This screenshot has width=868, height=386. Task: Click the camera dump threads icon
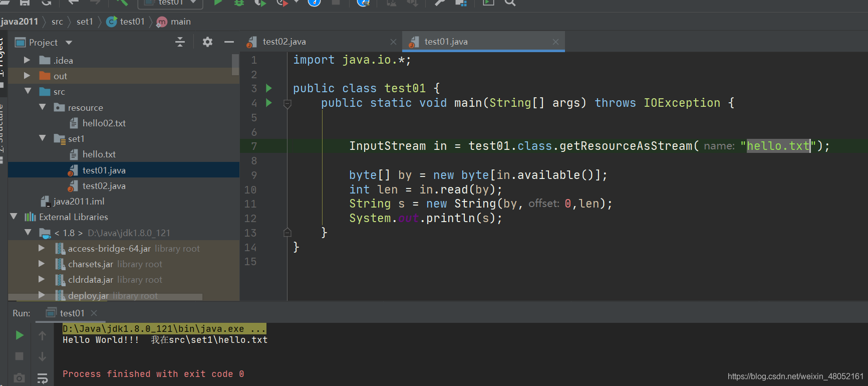click(20, 378)
